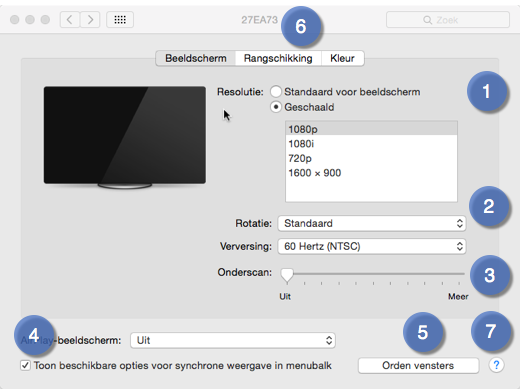
Task: Open the Rotatie dropdown
Action: [x=372, y=223]
